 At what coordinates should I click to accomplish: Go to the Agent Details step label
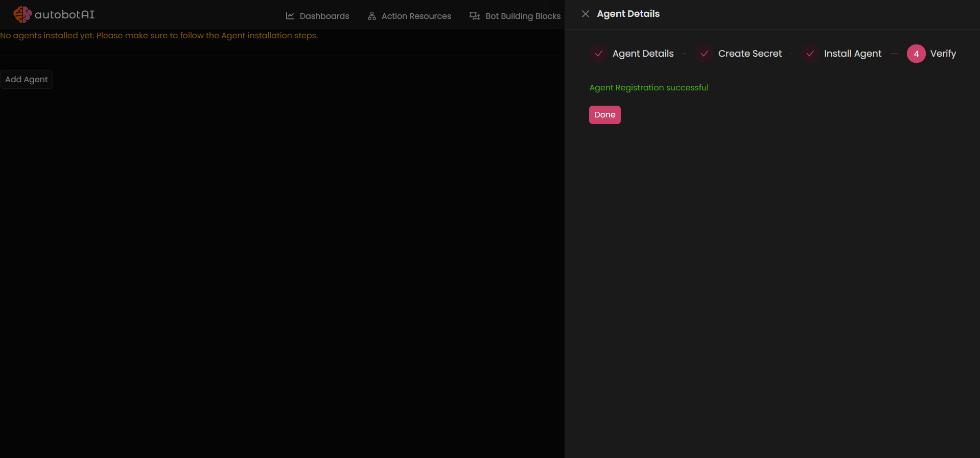point(643,54)
